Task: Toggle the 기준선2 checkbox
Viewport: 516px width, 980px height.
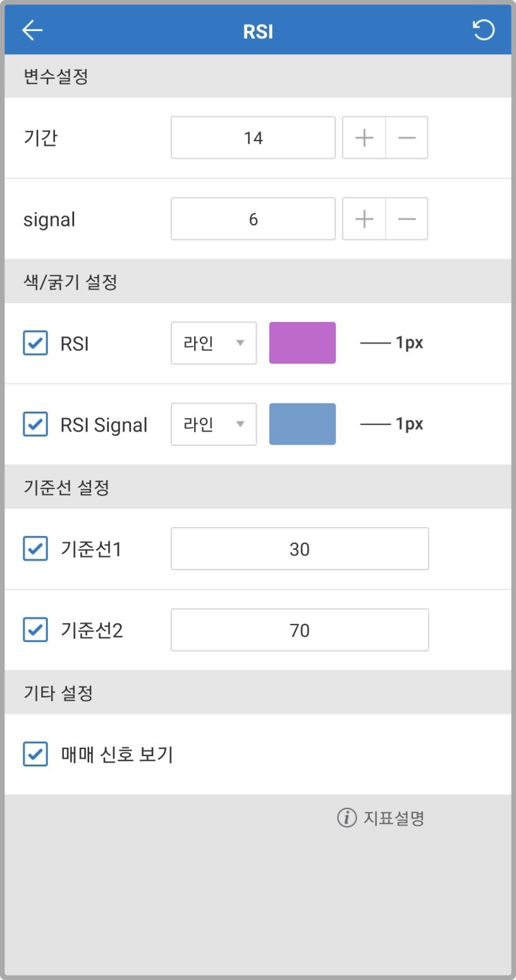Action: click(x=35, y=630)
